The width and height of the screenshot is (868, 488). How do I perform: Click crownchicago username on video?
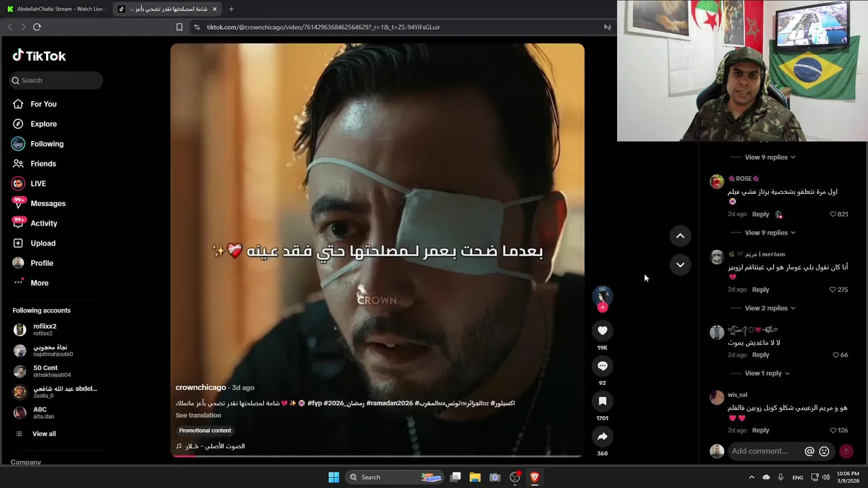coord(201,388)
